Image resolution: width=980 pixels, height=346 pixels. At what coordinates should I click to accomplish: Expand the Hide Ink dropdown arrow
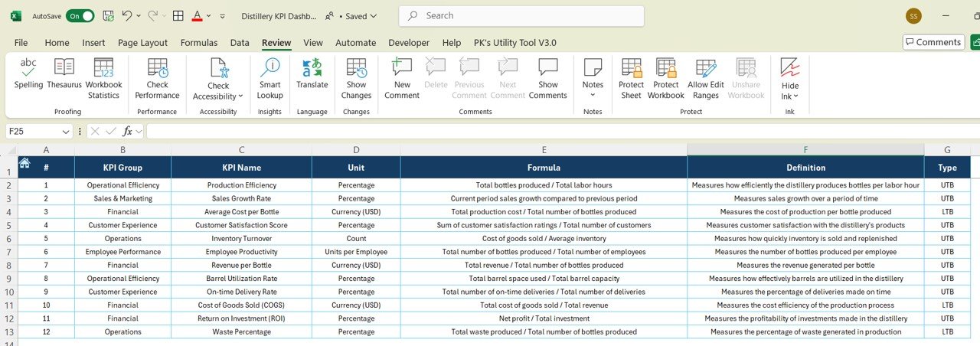[795, 96]
